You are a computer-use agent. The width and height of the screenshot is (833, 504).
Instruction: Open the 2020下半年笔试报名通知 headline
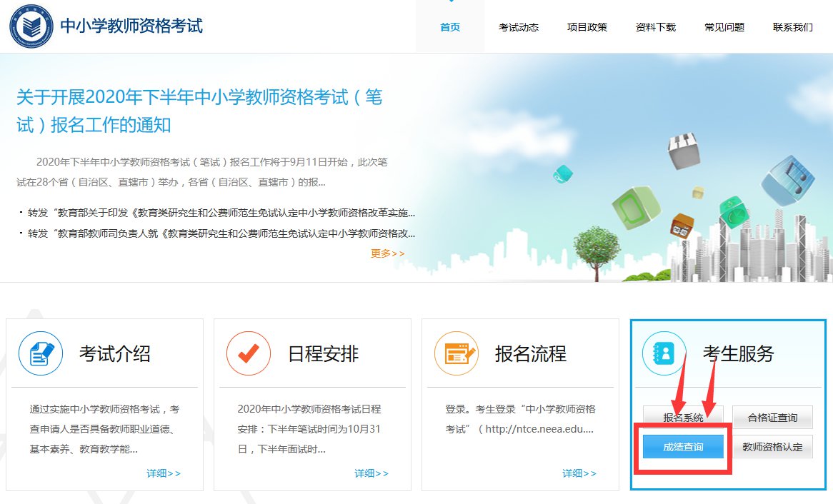[199, 111]
